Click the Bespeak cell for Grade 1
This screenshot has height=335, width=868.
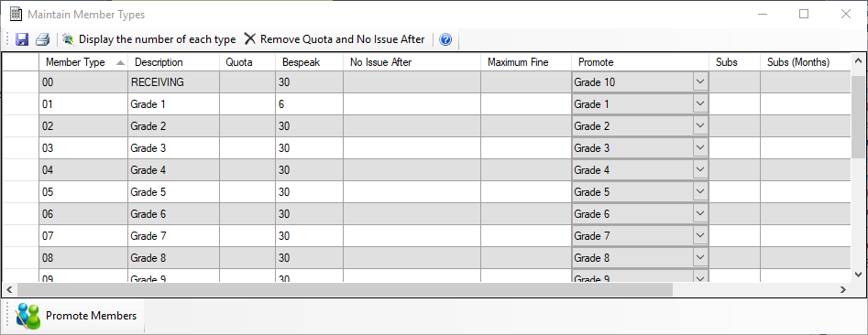point(310,104)
